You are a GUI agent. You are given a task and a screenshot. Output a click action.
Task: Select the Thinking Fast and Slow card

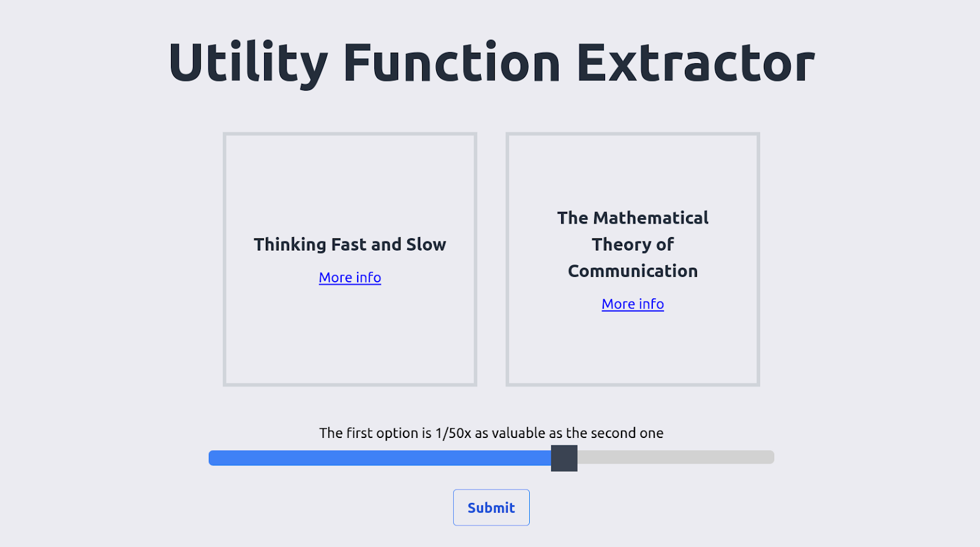pos(350,259)
